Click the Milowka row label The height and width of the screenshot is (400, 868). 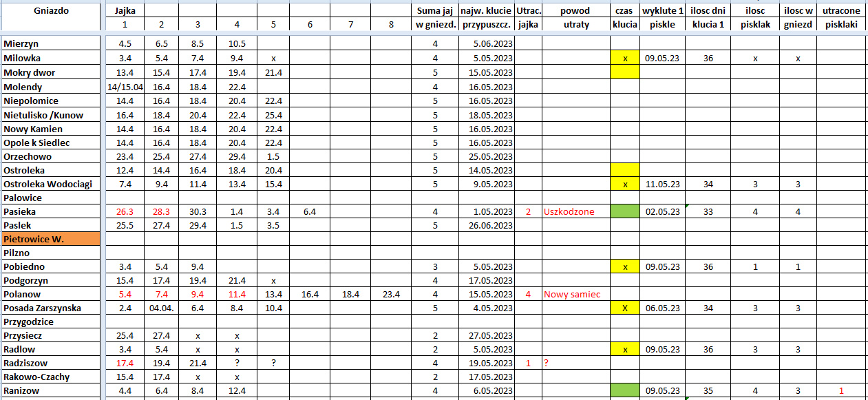tap(51, 59)
